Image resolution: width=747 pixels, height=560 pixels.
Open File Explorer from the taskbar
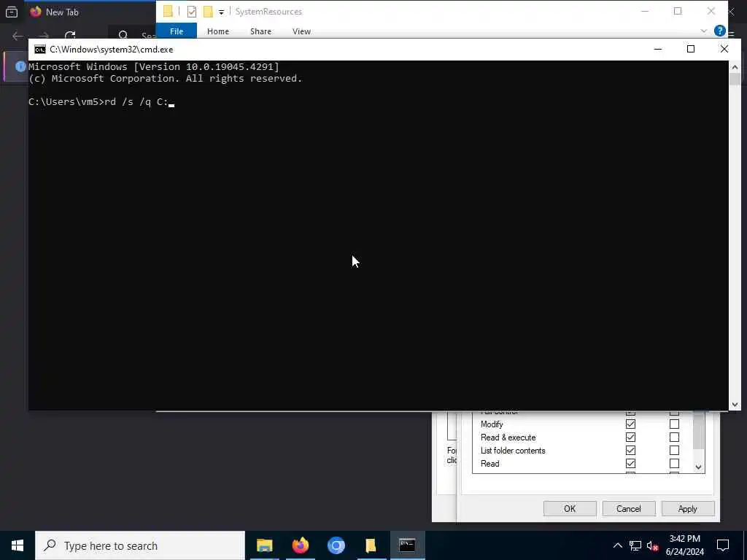264,545
